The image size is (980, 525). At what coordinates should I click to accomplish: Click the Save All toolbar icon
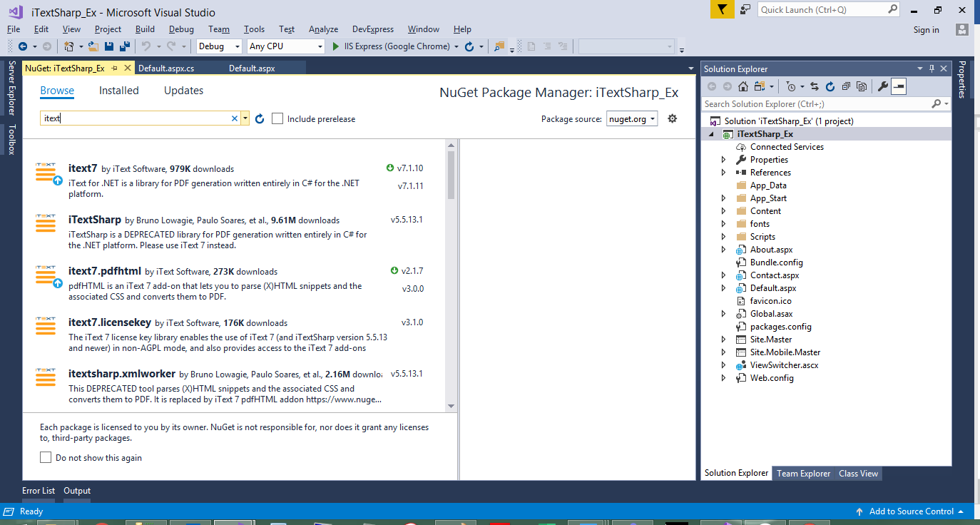(125, 46)
